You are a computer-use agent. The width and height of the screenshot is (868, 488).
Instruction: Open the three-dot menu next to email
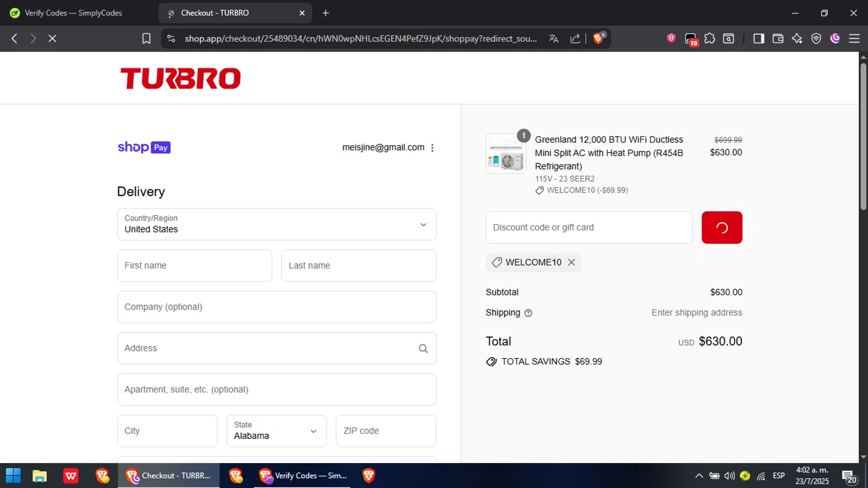[x=432, y=148]
